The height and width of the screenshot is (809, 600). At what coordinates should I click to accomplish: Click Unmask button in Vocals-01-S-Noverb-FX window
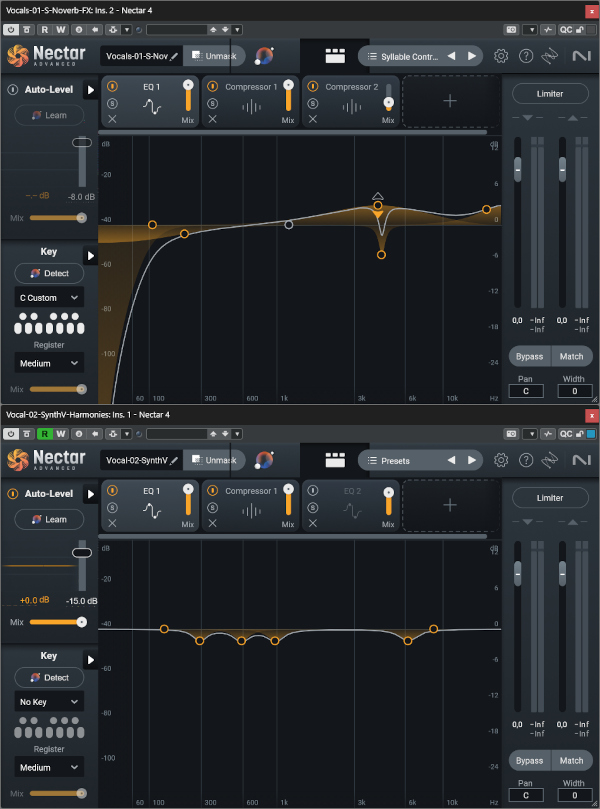point(214,56)
